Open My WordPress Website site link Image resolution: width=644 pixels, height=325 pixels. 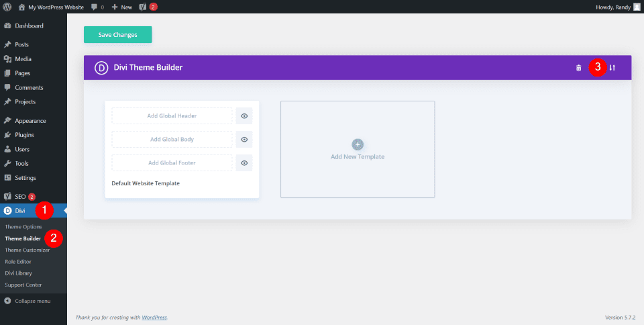click(52, 7)
